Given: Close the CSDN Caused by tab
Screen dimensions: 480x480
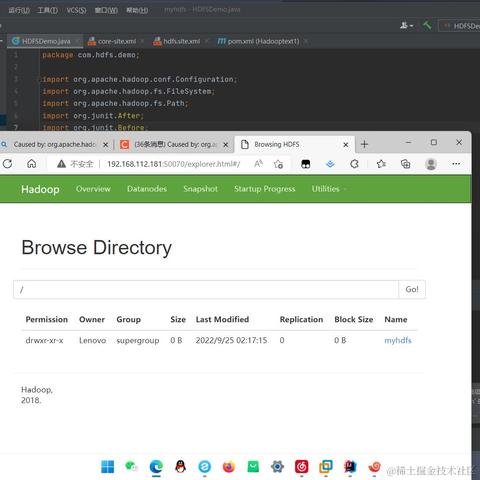Looking at the screenshot, I should click(226, 145).
